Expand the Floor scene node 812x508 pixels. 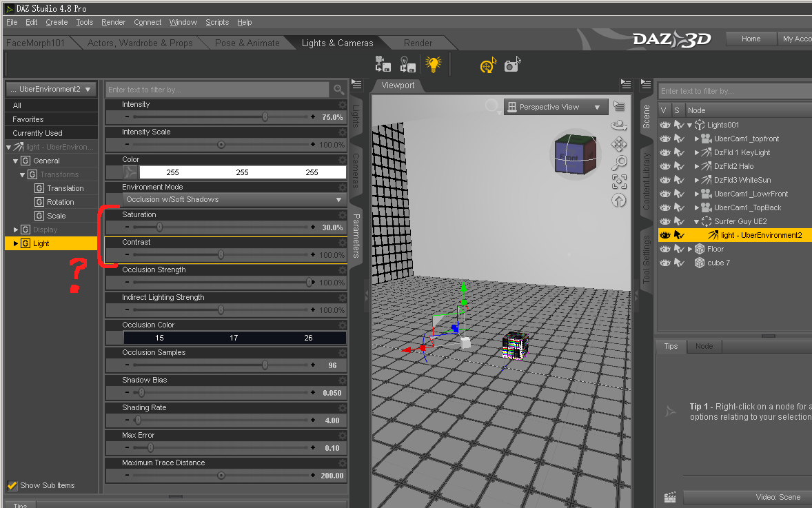[689, 249]
